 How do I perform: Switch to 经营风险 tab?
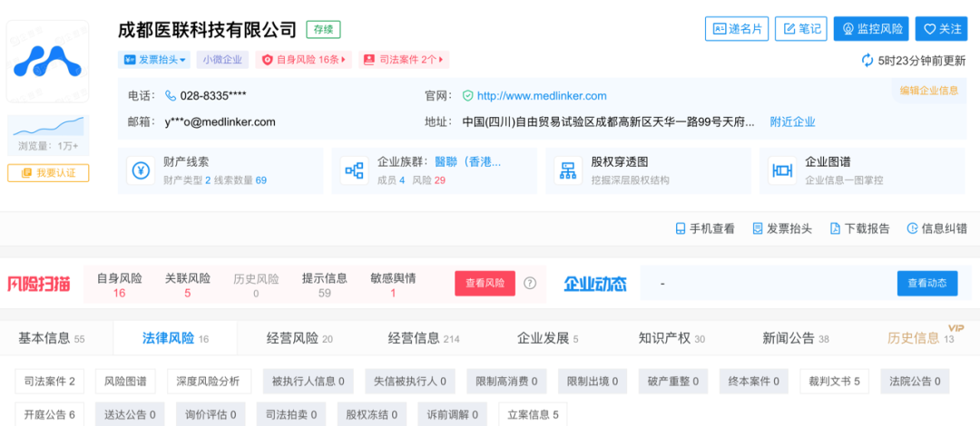tap(300, 339)
